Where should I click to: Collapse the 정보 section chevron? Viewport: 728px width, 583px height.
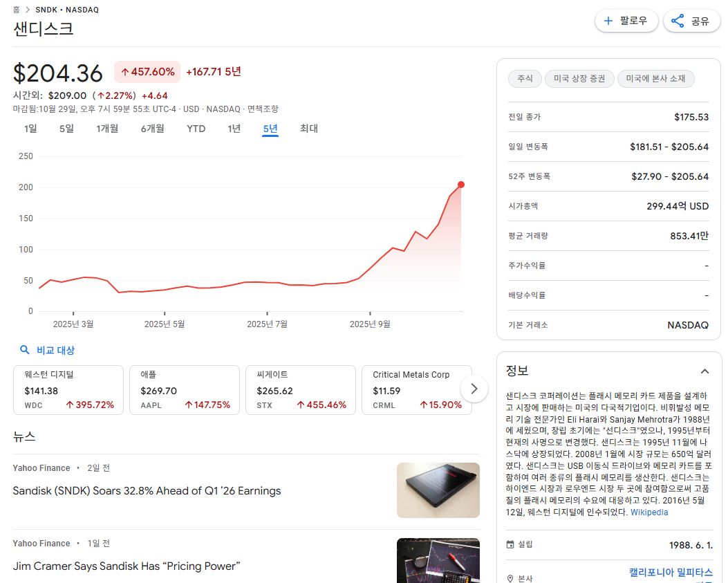tap(704, 371)
